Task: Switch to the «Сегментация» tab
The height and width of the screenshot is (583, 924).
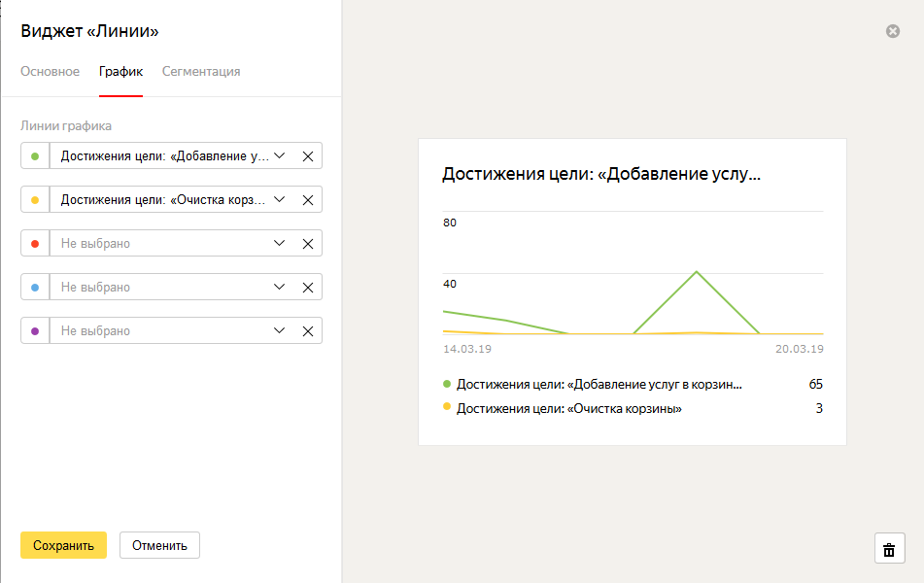Action: 201,71
